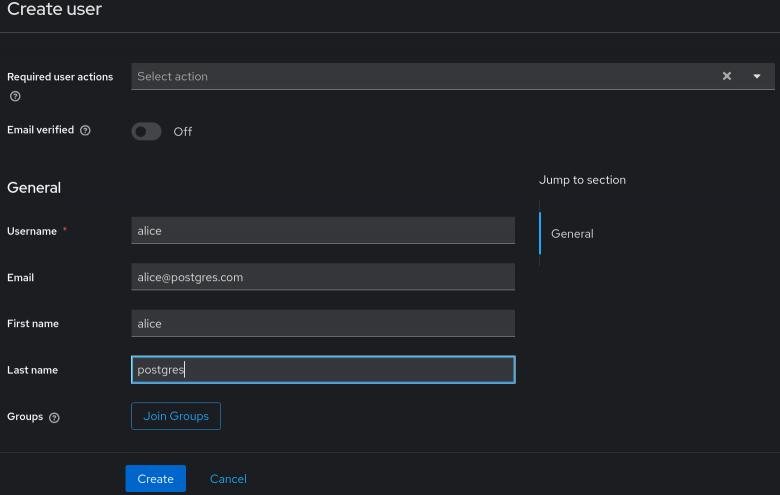Screen dimensions: 780x495
Task: Click help icon next to Groups label
Action: 54,417
